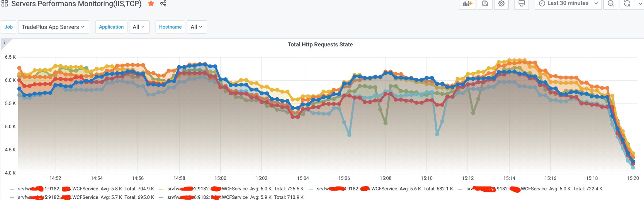Refresh the dashboard
Screen dimensions: 644x200
[627, 3]
